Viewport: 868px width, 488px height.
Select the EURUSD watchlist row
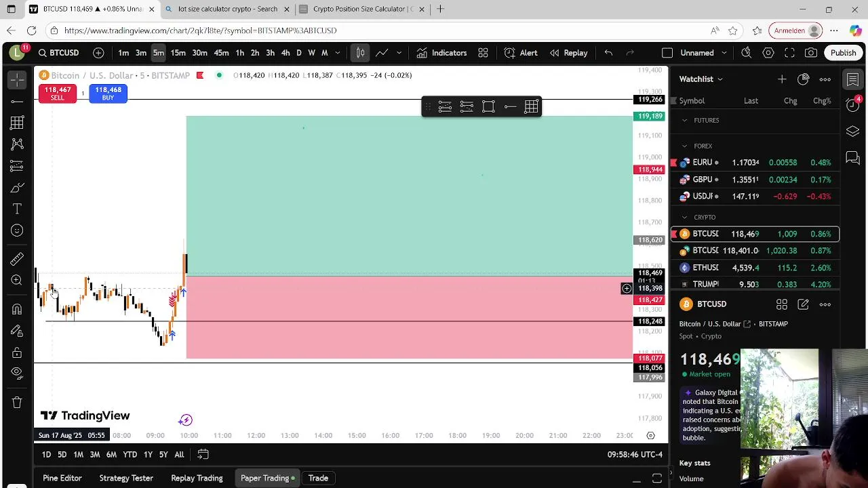click(x=755, y=163)
